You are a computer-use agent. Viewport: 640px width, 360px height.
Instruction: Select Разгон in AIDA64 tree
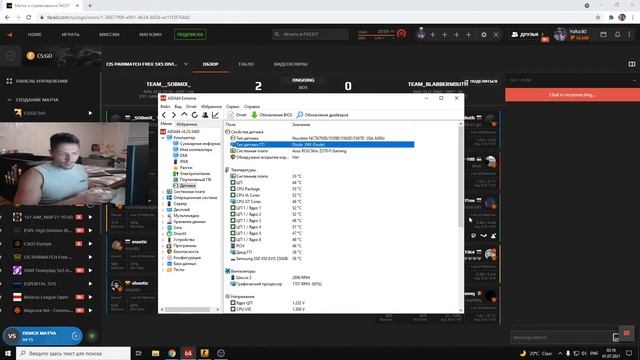coord(182,168)
